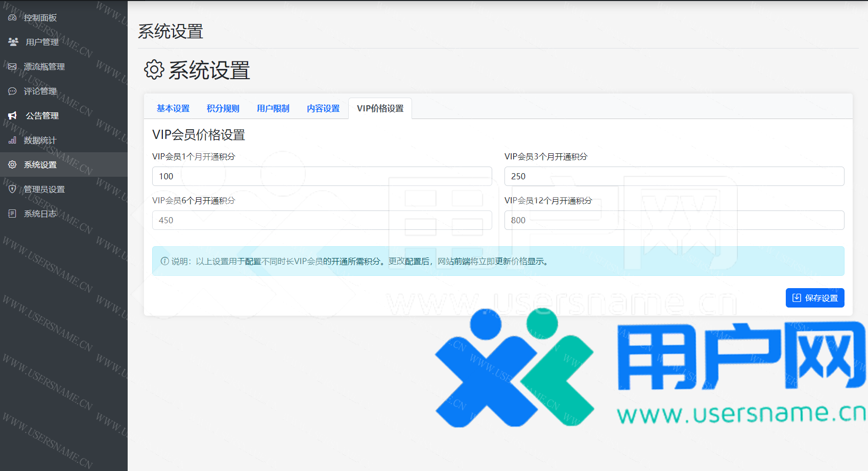Click the VIP 12-month points input field
Screen dimensions: 868x471
click(x=674, y=220)
